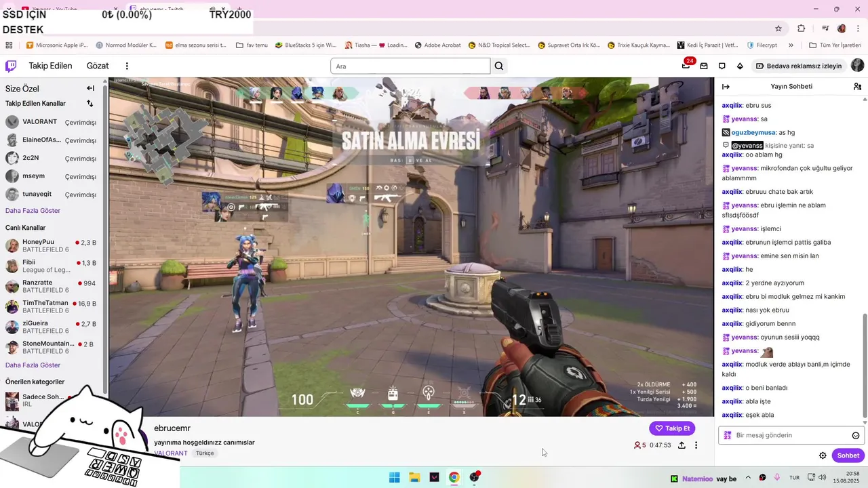Open the profile avatar menu on Twitch
This screenshot has height=488, width=868.
pos(857,66)
